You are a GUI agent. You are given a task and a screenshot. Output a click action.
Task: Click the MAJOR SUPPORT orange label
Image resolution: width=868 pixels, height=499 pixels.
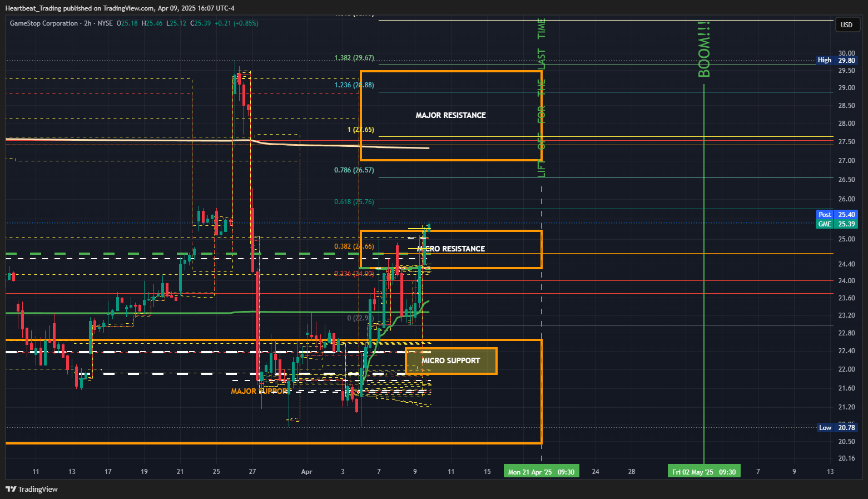click(260, 391)
